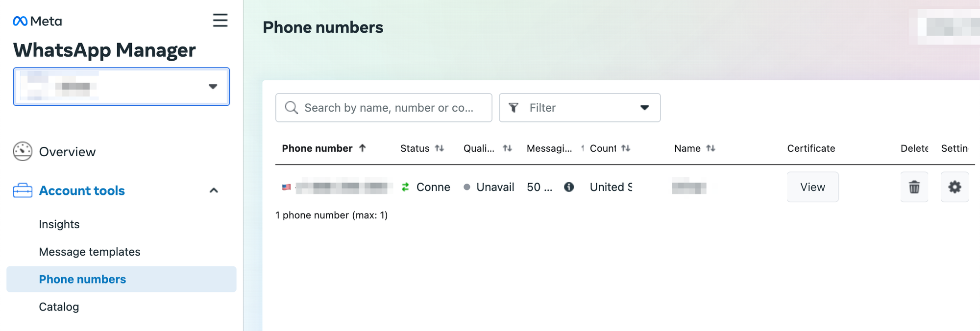Click the search magnifier icon
The width and height of the screenshot is (980, 331).
(292, 108)
